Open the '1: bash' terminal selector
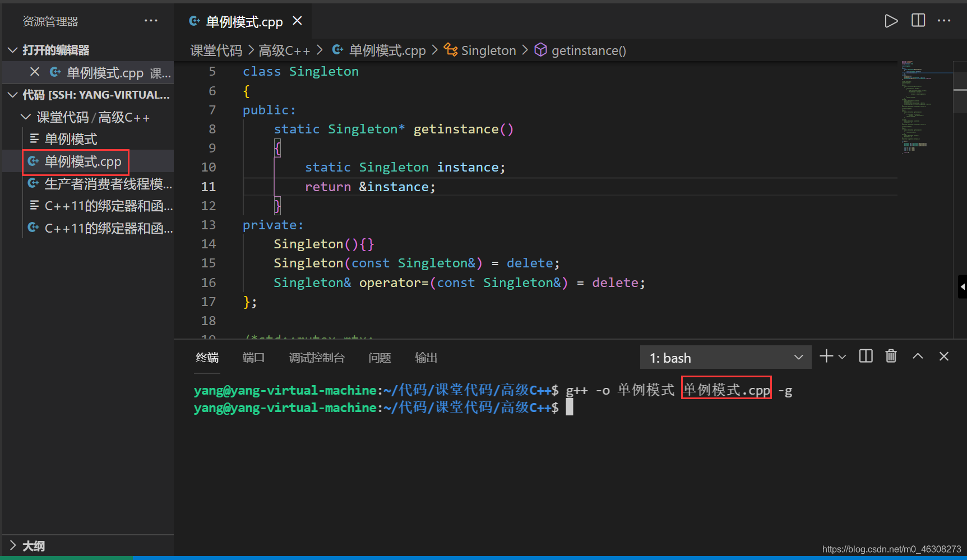The image size is (967, 560). 725,357
